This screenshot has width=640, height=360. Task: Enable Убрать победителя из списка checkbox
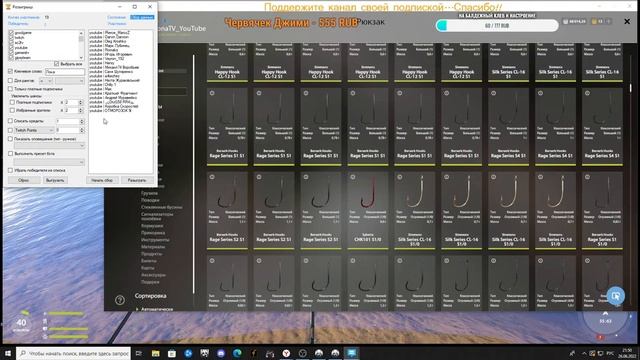[11, 171]
